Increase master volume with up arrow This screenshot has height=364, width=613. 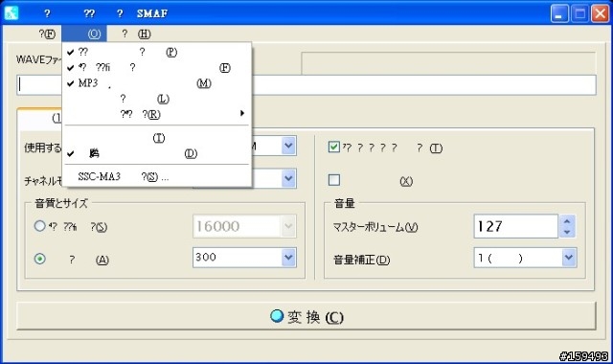567,221
